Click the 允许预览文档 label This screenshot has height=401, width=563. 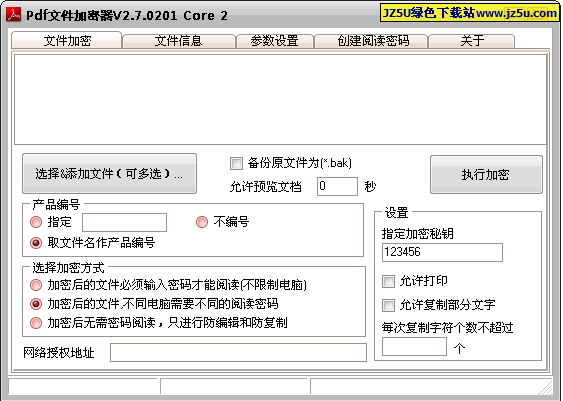pyautogui.click(x=265, y=187)
